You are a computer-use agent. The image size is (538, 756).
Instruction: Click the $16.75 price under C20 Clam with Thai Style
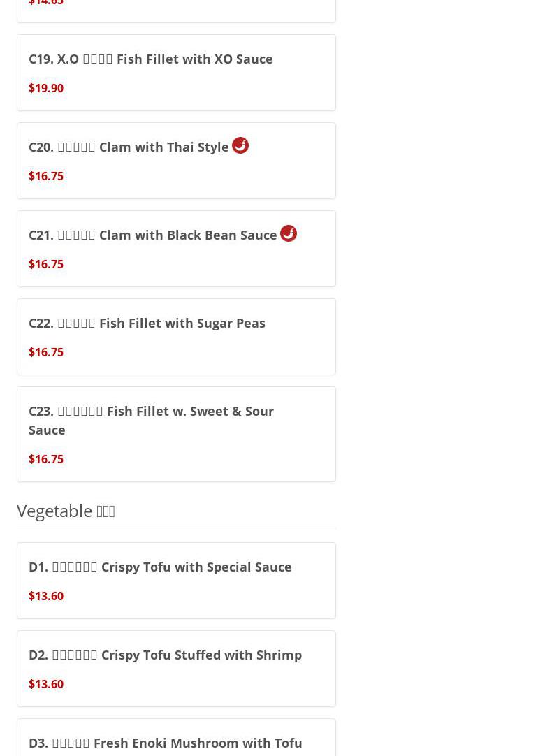coord(46,176)
